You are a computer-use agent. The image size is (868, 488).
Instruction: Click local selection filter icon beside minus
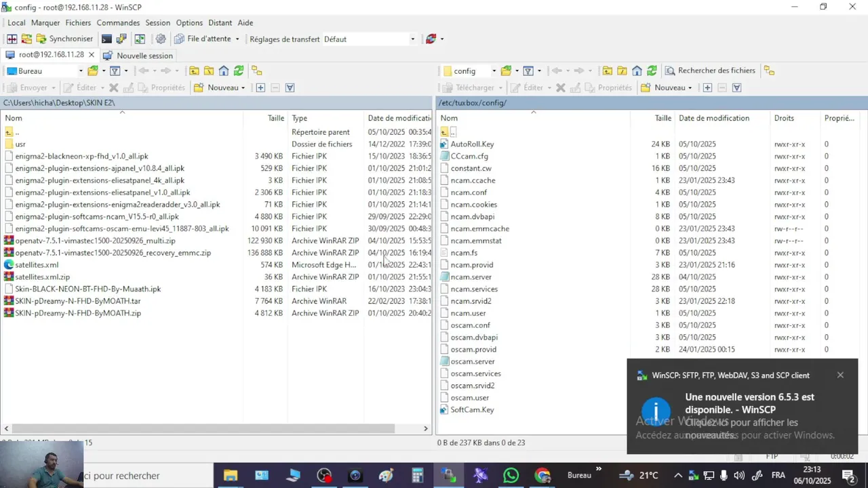click(290, 87)
